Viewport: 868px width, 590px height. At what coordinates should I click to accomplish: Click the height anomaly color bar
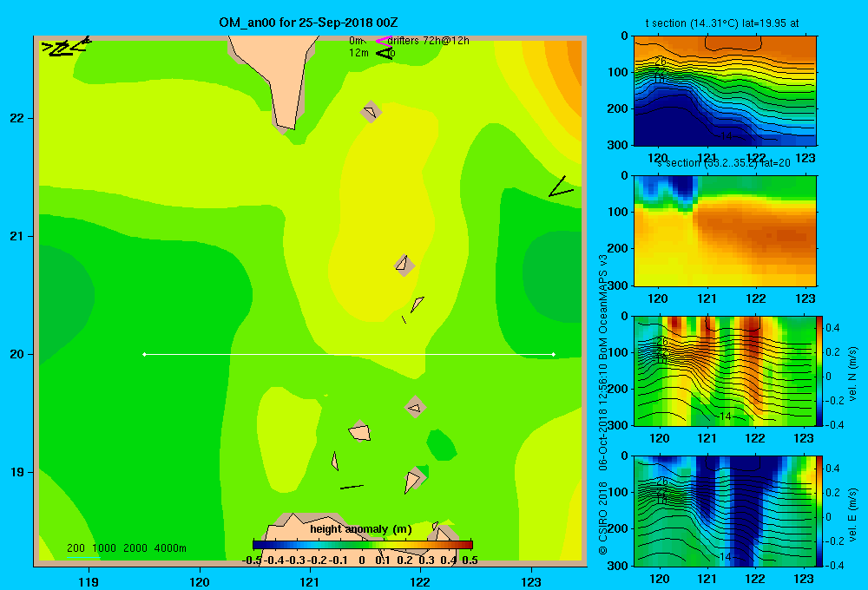click(x=363, y=545)
